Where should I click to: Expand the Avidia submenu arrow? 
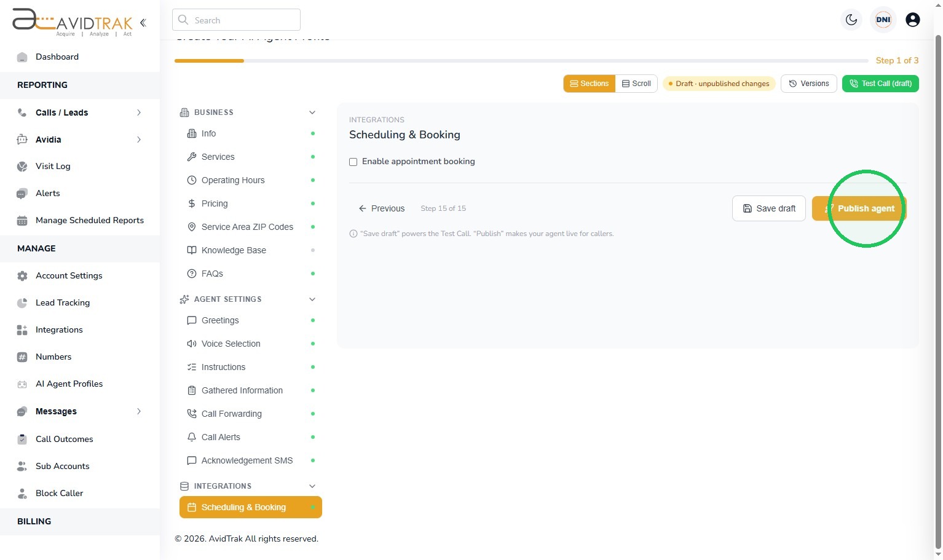139,140
